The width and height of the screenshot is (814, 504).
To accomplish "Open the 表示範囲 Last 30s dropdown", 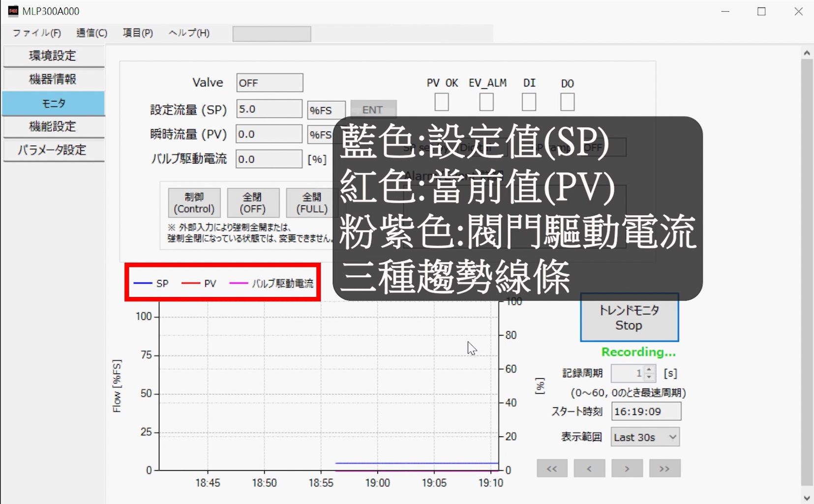I will pos(645,437).
